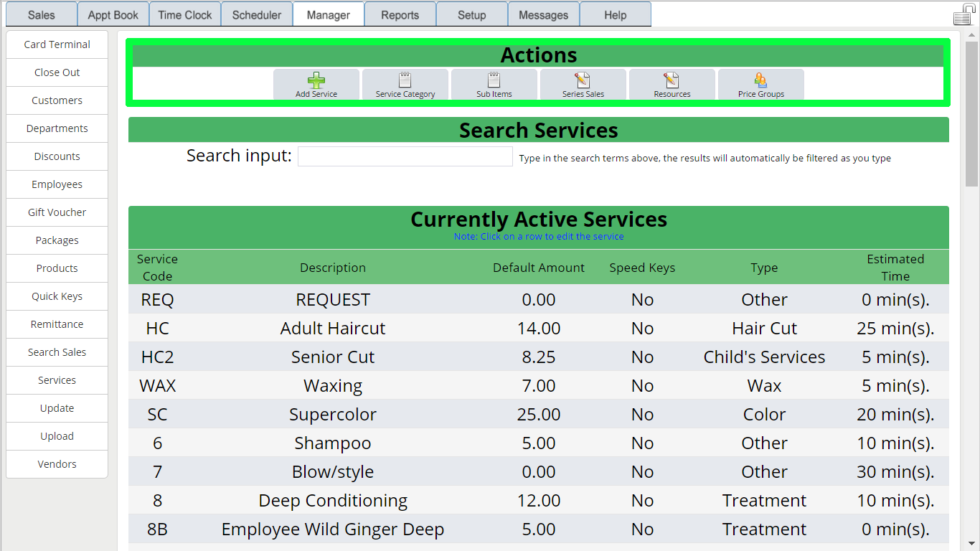980x551 pixels.
Task: Open the Resources action
Action: click(672, 85)
